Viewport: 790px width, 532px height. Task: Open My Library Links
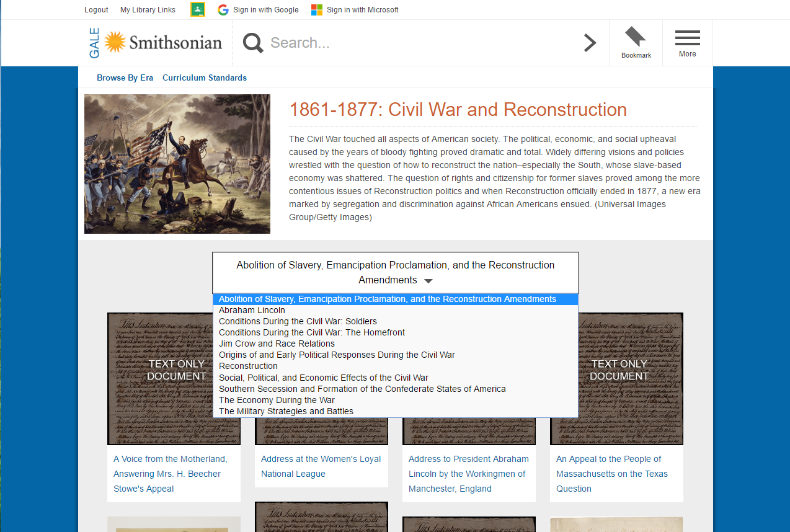click(x=148, y=10)
